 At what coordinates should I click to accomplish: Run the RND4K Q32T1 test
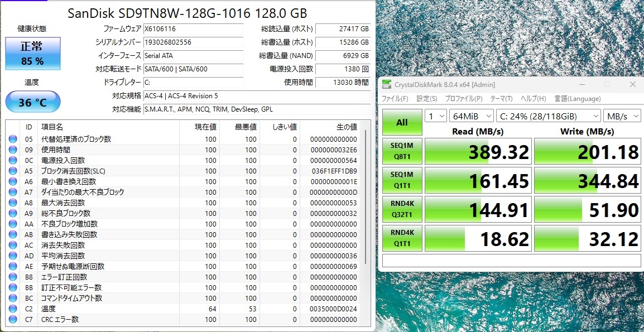[402, 209]
